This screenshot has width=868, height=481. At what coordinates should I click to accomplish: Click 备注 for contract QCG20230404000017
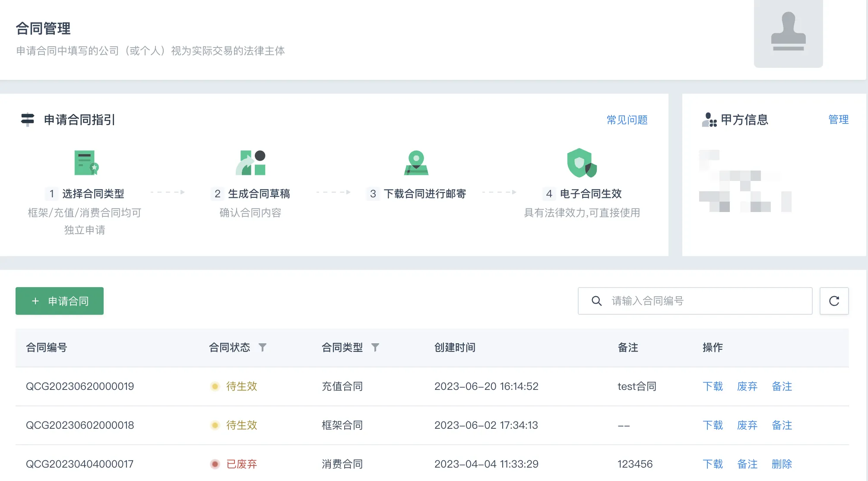tap(747, 464)
